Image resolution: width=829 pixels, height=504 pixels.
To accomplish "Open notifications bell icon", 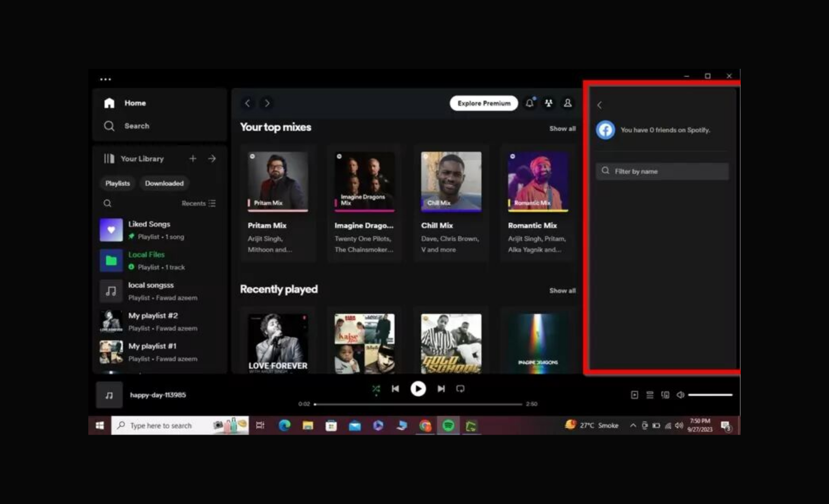I will click(530, 103).
